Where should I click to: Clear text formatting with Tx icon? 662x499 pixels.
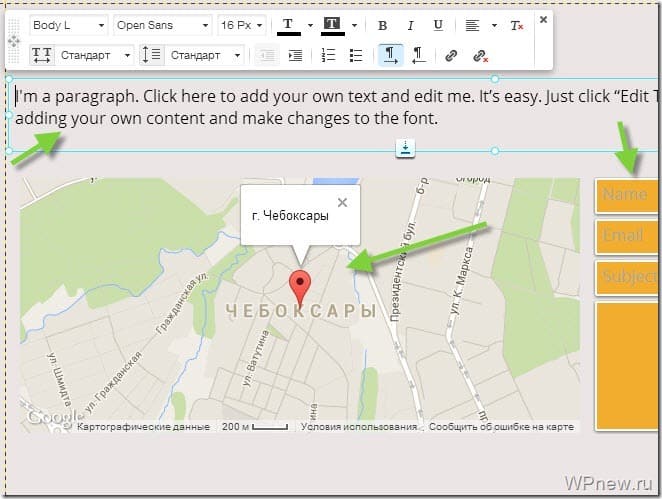tap(517, 26)
